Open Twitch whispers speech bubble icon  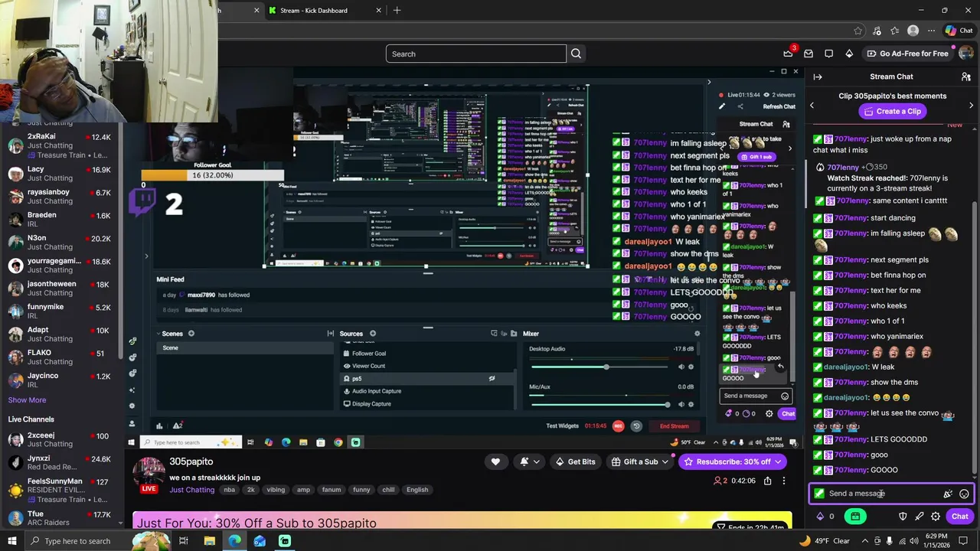tap(829, 54)
